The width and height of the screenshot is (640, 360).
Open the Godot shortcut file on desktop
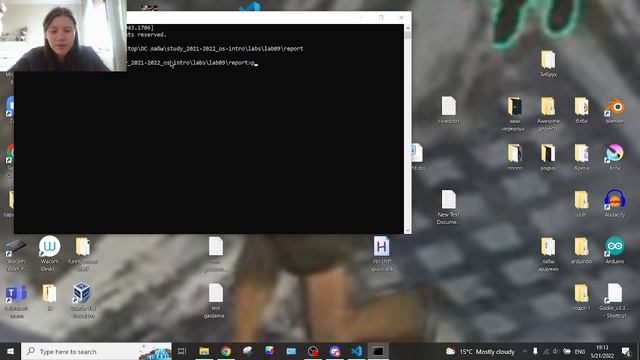coord(615,300)
